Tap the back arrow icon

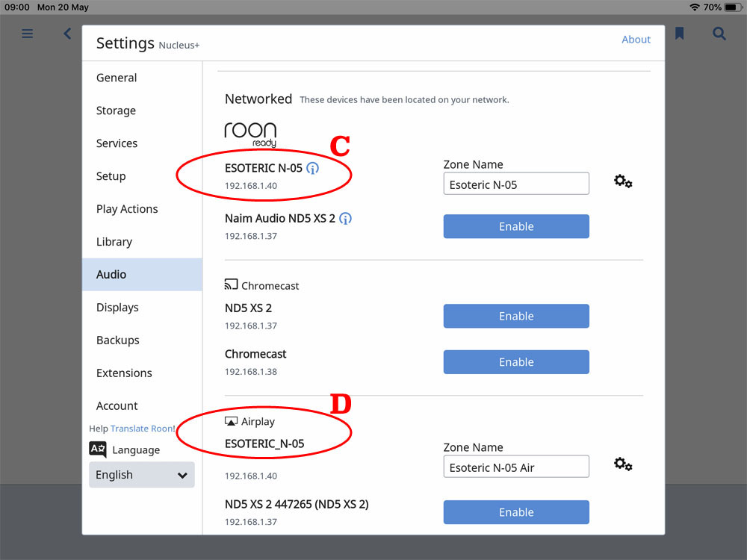coord(67,34)
